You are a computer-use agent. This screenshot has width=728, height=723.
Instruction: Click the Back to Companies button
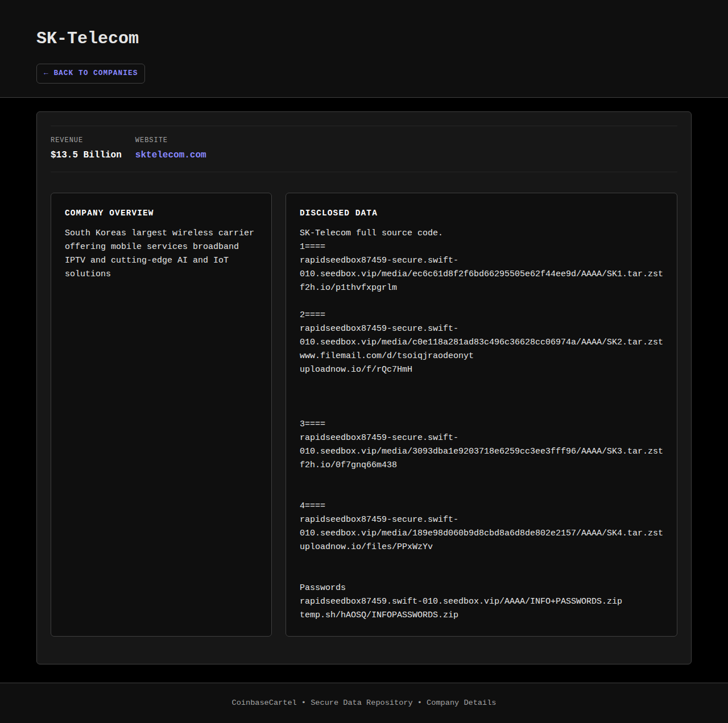tap(90, 73)
